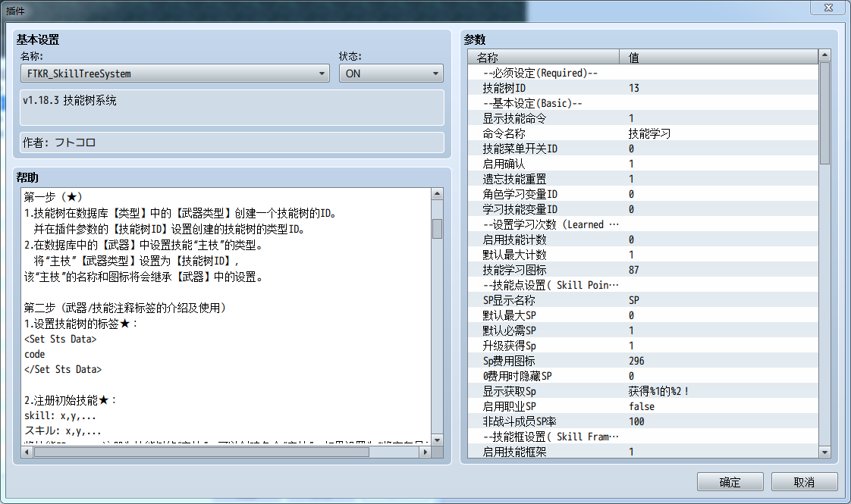Click the help text scroll right arrow
The height and width of the screenshot is (504, 851).
pyautogui.click(x=425, y=452)
